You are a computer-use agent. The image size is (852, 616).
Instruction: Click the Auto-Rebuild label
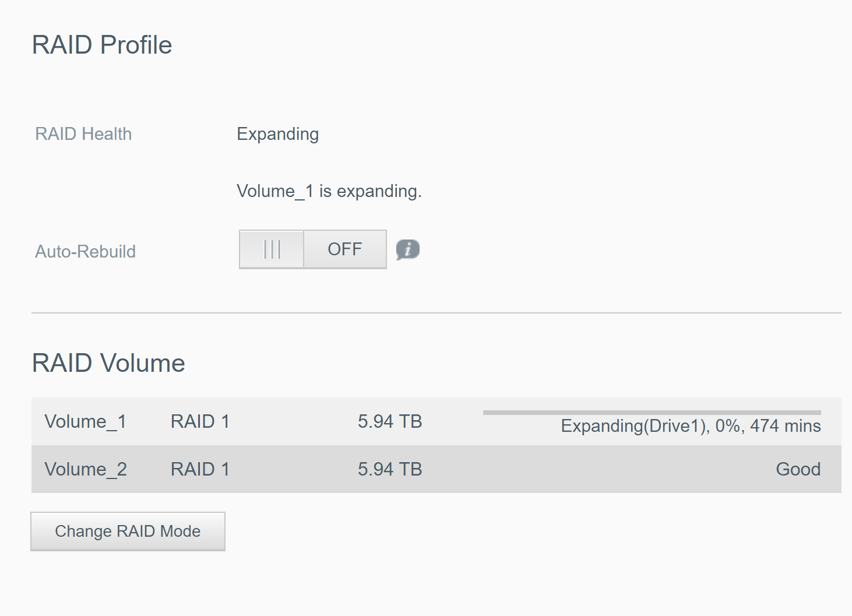tap(85, 252)
